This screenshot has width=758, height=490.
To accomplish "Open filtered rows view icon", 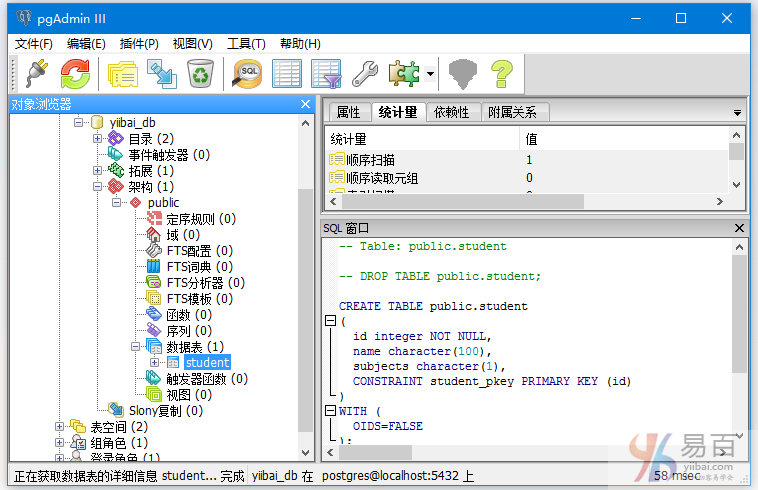I will pyautogui.click(x=326, y=73).
